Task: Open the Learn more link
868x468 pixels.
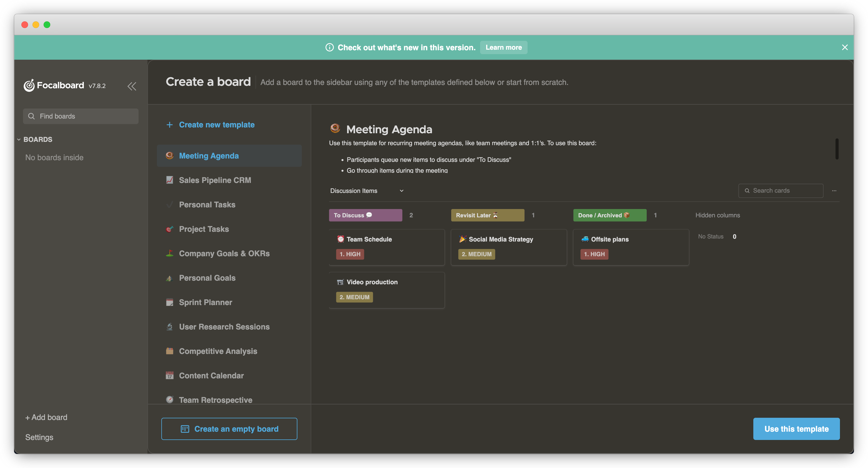Action: pos(503,47)
